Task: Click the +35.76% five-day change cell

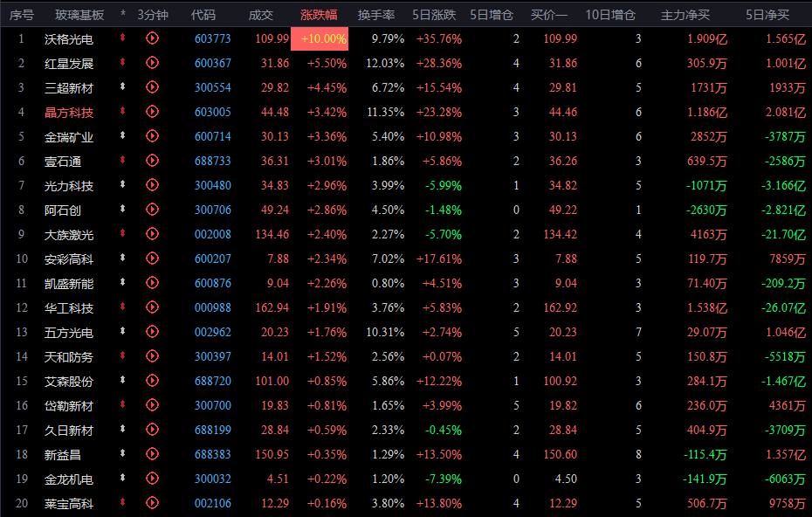Action: point(439,38)
